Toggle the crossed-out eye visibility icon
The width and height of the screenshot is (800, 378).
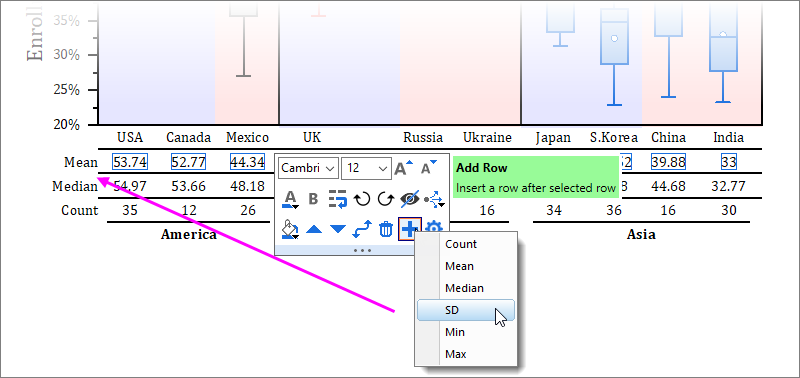pos(410,199)
